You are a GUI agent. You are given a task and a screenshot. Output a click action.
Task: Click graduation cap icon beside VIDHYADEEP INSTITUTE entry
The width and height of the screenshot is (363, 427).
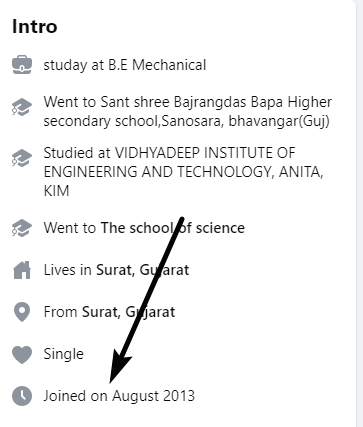pyautogui.click(x=22, y=158)
